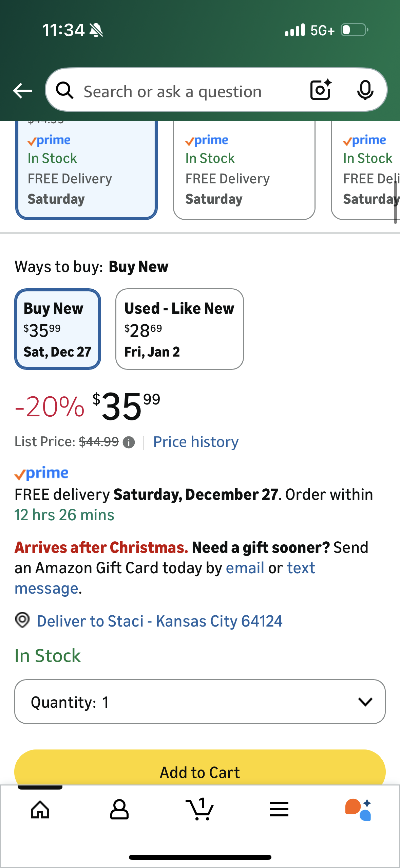Expand the Quantity dropdown
Screen dimensions: 400x868
tap(200, 702)
